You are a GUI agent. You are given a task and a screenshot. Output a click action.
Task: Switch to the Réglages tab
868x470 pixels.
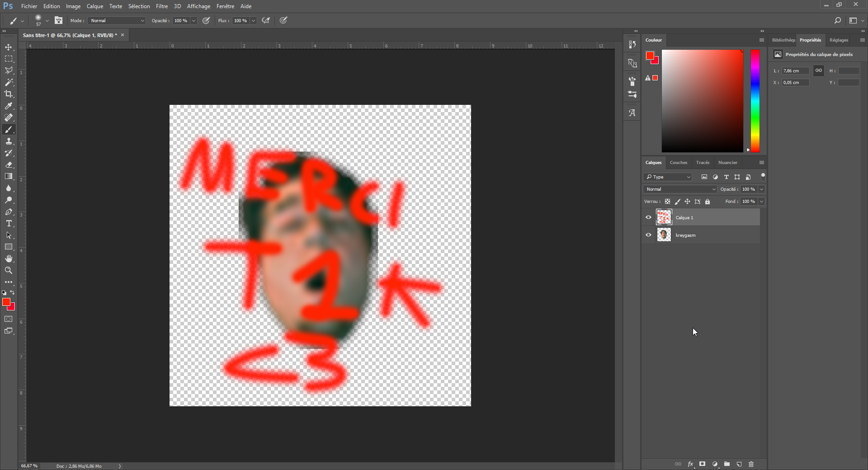(839, 40)
